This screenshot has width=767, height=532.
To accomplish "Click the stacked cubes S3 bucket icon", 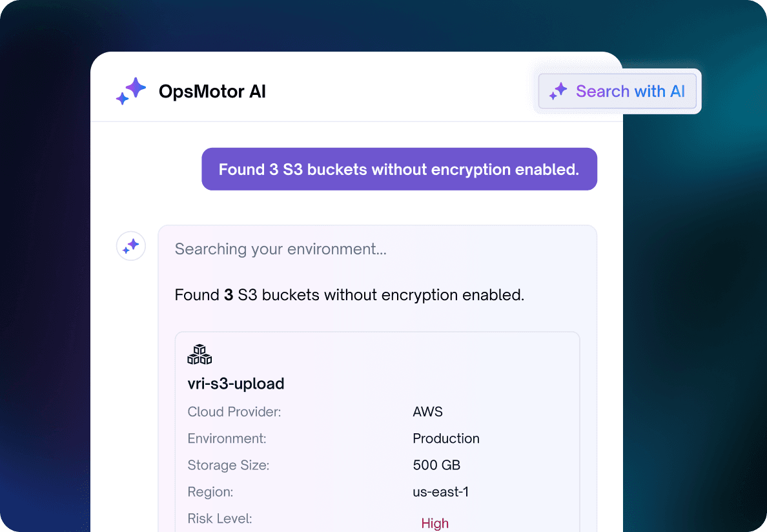I will [x=199, y=354].
